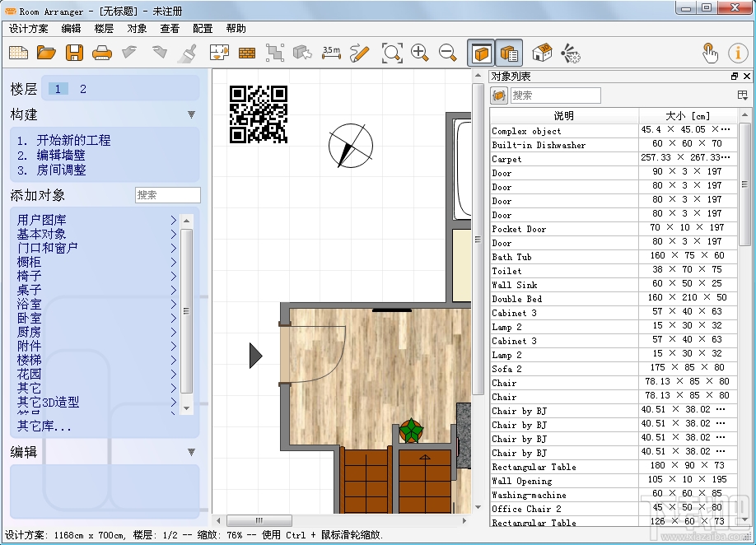The height and width of the screenshot is (545, 756).
Task: Open the 查看 menu
Action: pos(170,29)
